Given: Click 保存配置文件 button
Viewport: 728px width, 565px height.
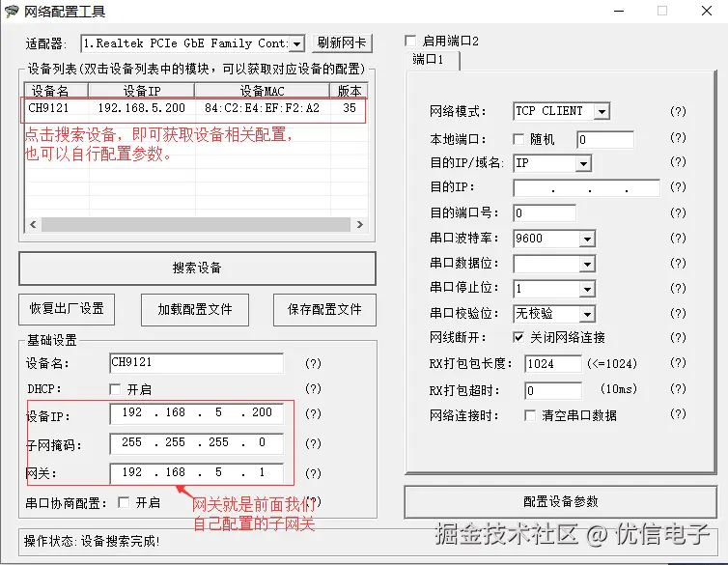Looking at the screenshot, I should 324,310.
